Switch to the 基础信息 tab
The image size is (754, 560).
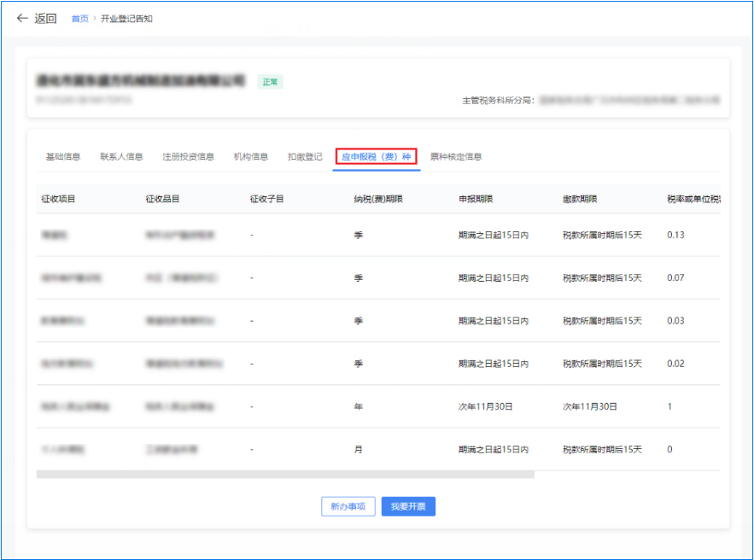click(63, 156)
